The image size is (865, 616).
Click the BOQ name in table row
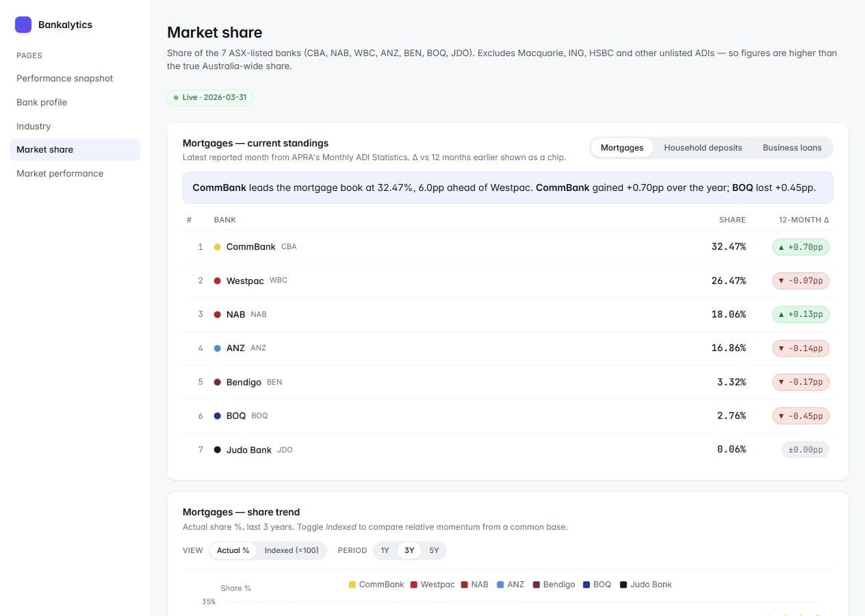click(236, 415)
